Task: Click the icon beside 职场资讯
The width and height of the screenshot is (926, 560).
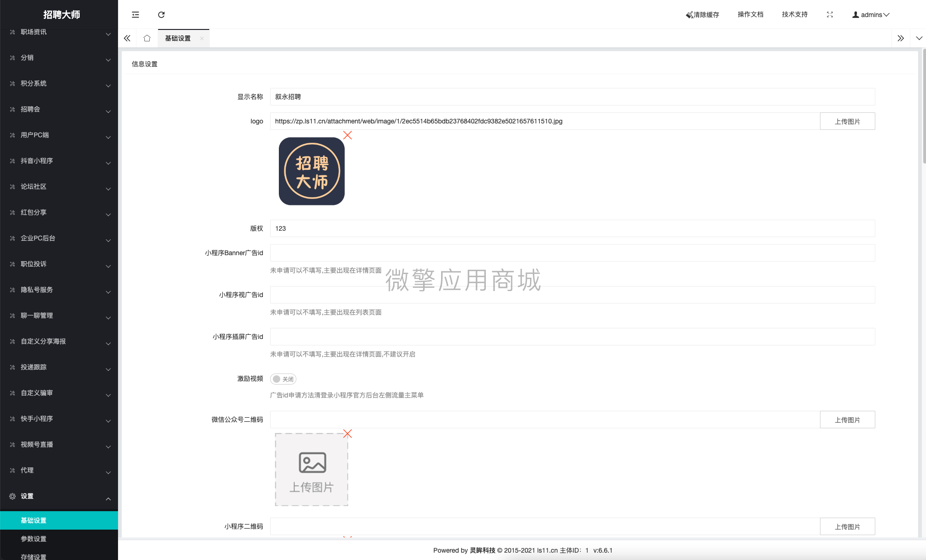Action: [12, 32]
